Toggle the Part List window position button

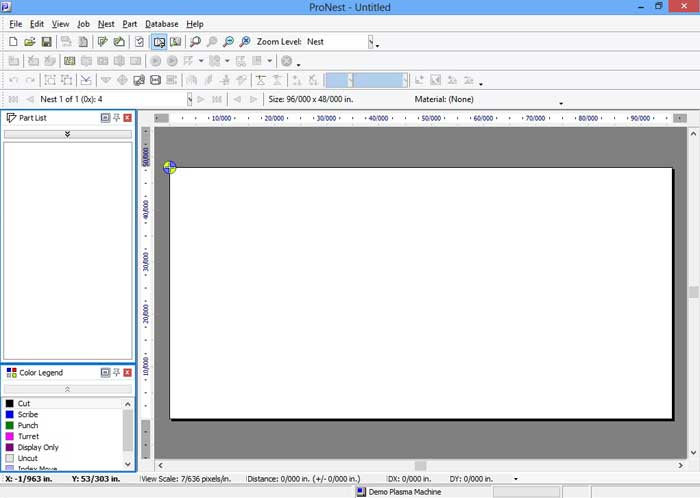[105, 118]
